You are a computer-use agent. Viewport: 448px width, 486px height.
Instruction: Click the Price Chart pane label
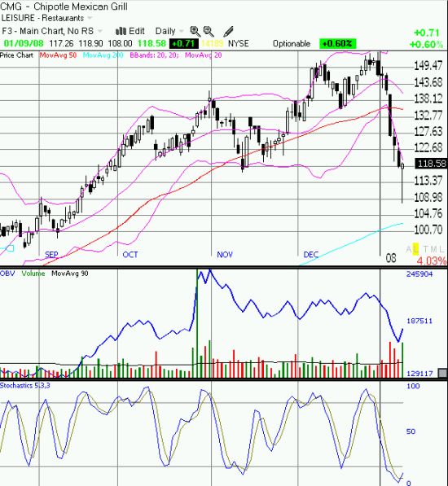[16, 55]
